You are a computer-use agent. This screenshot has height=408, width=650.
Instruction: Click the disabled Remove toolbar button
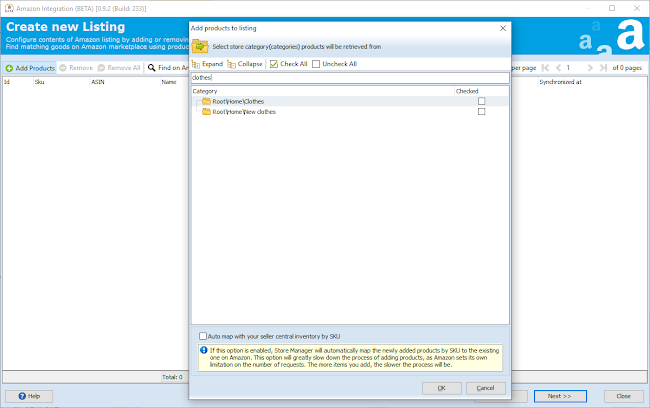tap(76, 68)
